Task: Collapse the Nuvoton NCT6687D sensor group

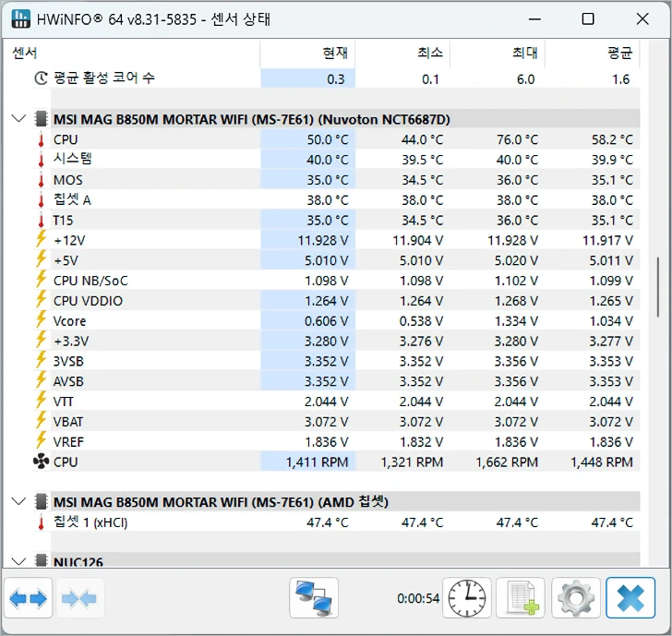Action: (x=18, y=118)
